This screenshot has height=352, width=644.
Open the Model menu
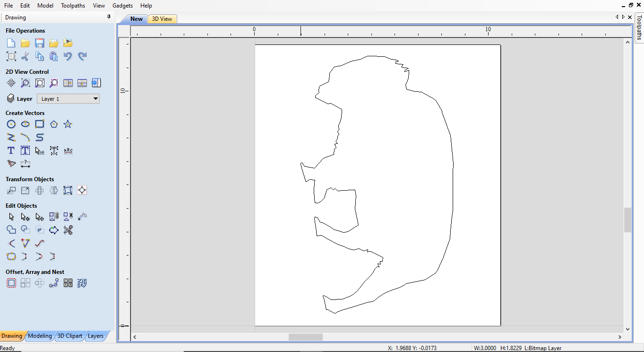coord(45,6)
